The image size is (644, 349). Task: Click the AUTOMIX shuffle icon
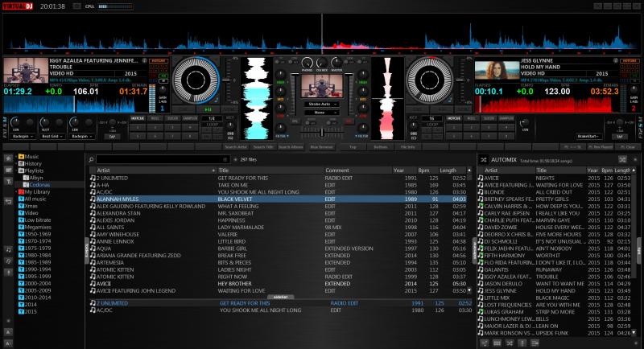click(484, 159)
